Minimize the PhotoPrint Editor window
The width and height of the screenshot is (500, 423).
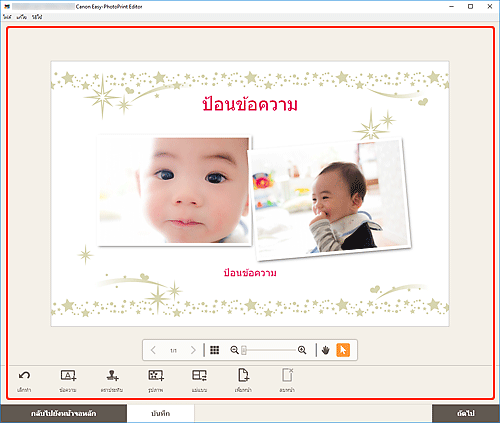click(452, 6)
